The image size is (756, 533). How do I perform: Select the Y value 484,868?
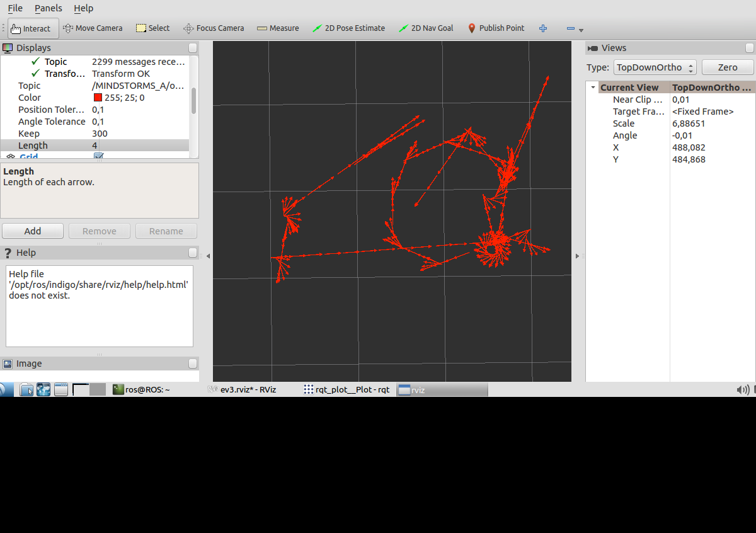689,159
